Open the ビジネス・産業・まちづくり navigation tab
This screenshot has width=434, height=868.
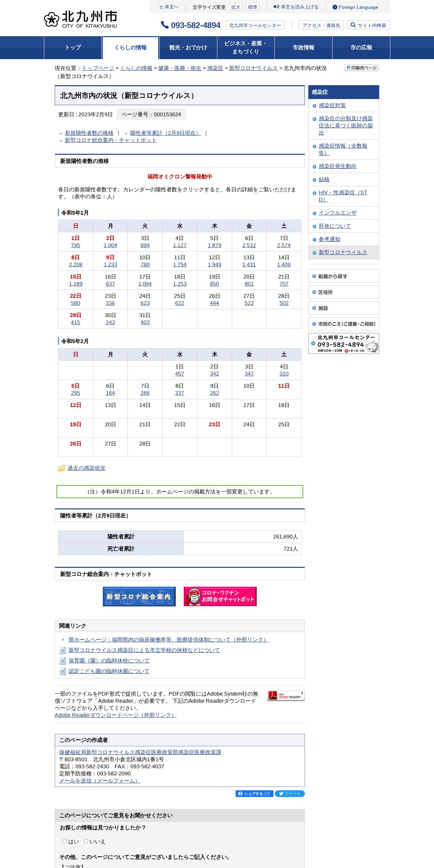tap(246, 48)
